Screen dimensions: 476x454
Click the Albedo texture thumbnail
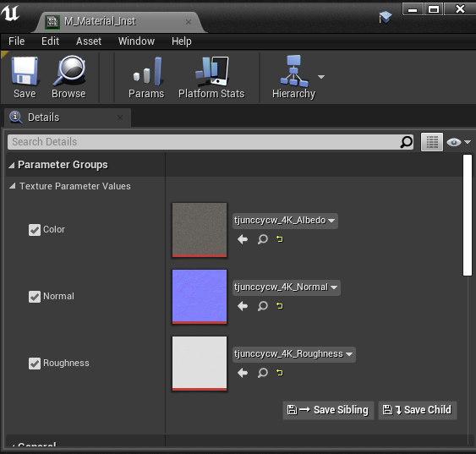tap(200, 230)
